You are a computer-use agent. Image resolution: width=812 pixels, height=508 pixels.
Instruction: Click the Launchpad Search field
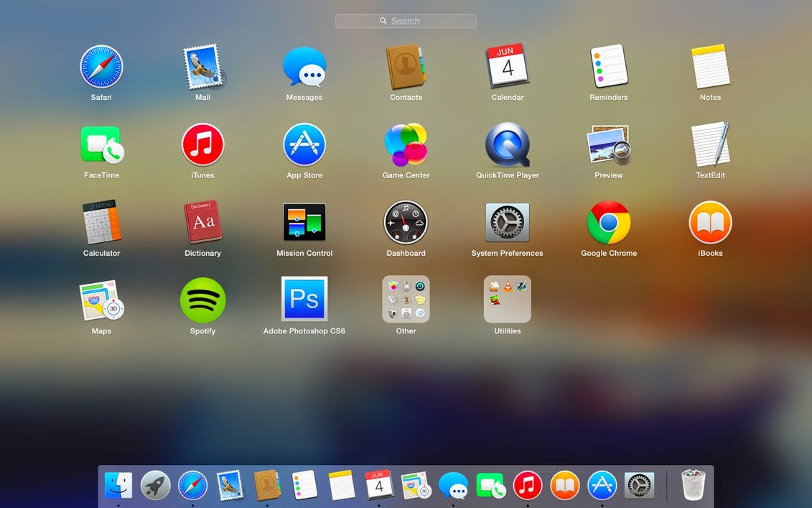point(406,22)
